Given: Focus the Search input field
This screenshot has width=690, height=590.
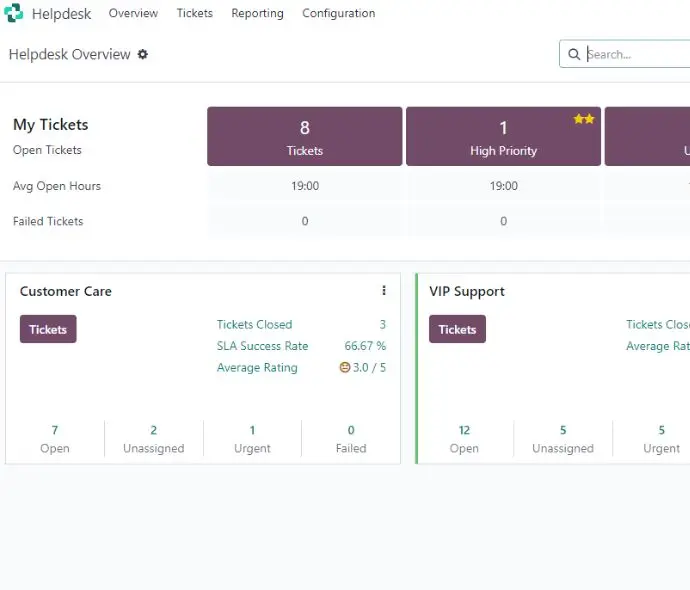Looking at the screenshot, I should click(638, 54).
